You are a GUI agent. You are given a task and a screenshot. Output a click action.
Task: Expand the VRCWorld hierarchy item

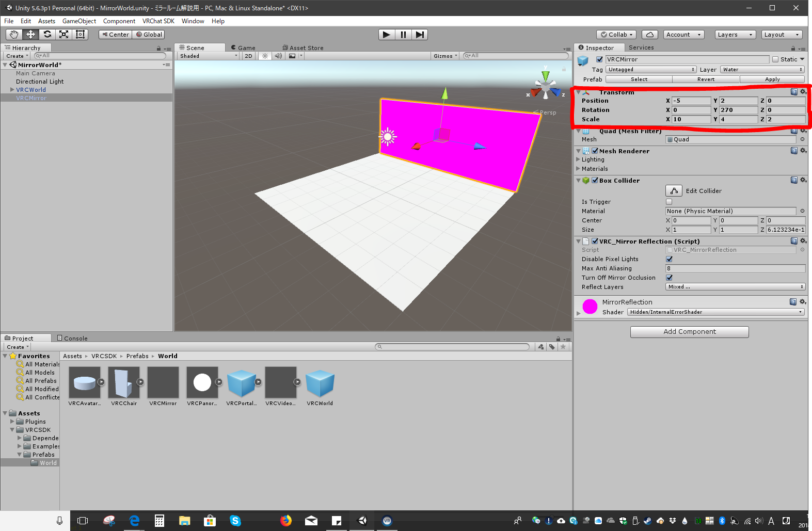pyautogui.click(x=12, y=90)
